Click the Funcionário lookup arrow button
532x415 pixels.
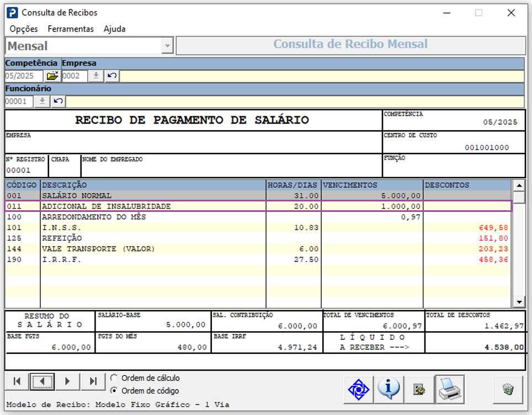tap(42, 101)
